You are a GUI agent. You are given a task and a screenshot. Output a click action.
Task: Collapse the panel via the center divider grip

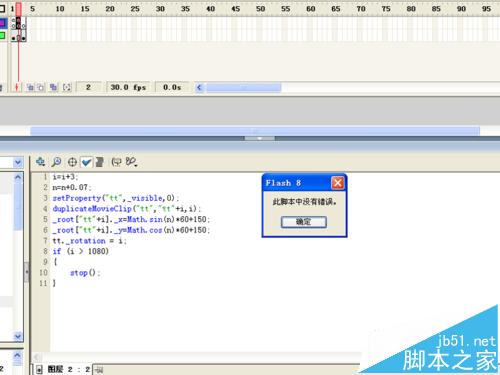point(259,138)
